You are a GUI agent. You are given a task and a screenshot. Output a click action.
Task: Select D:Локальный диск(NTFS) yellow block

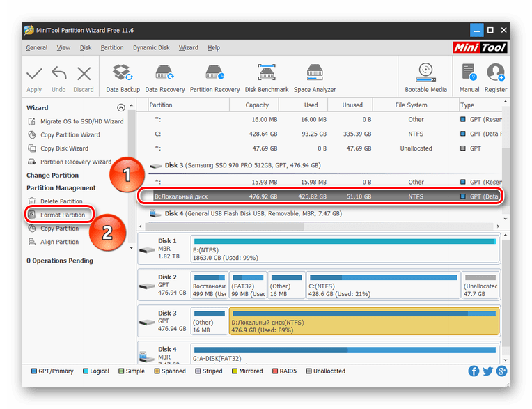tap(364, 321)
